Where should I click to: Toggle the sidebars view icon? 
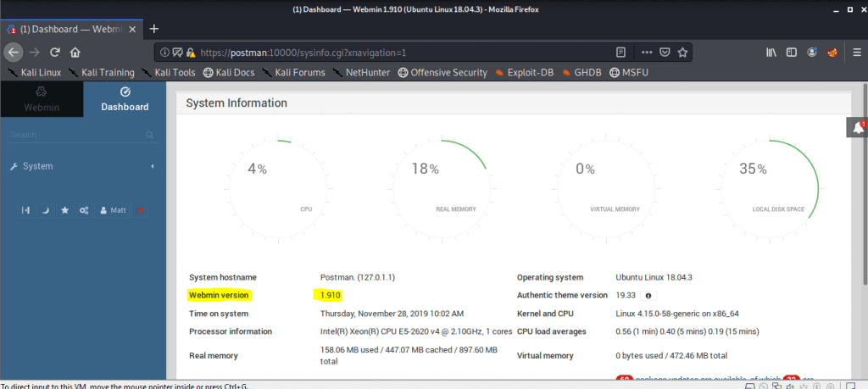[x=792, y=53]
